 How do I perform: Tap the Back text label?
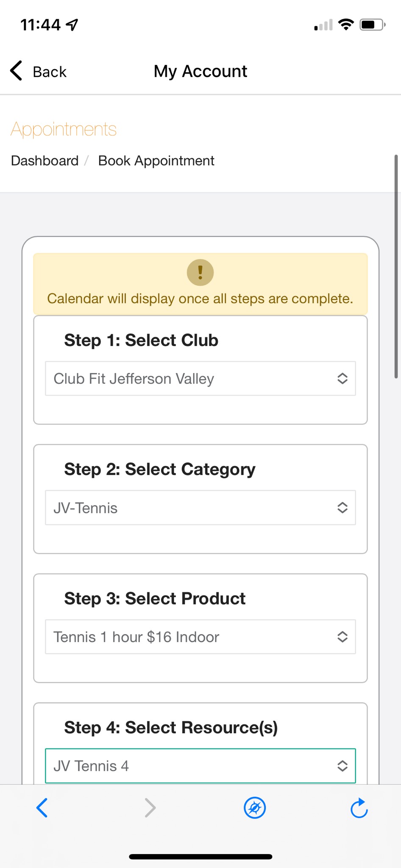pyautogui.click(x=50, y=72)
